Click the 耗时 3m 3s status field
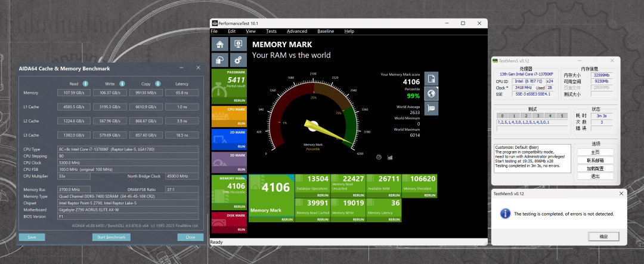This screenshot has width=644, height=264. pos(602,116)
